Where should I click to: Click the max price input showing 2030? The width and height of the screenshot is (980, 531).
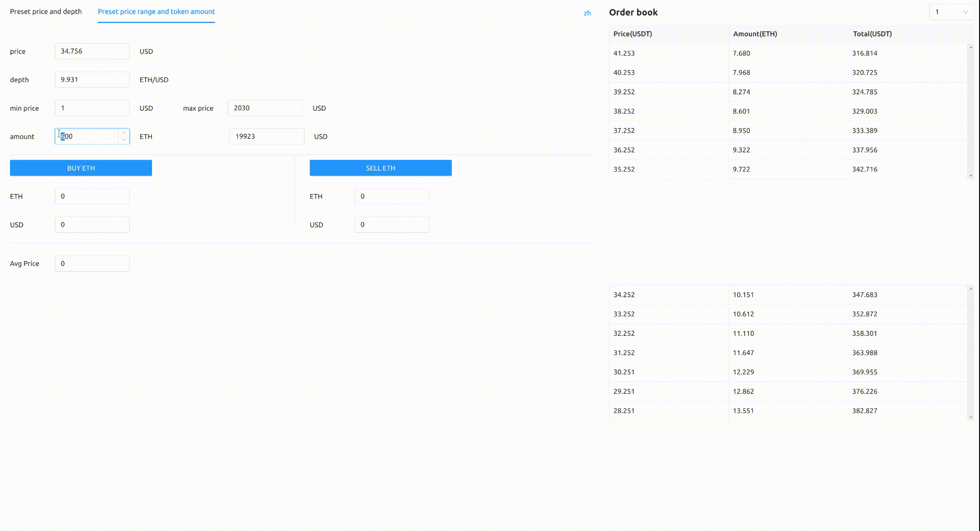(x=265, y=108)
